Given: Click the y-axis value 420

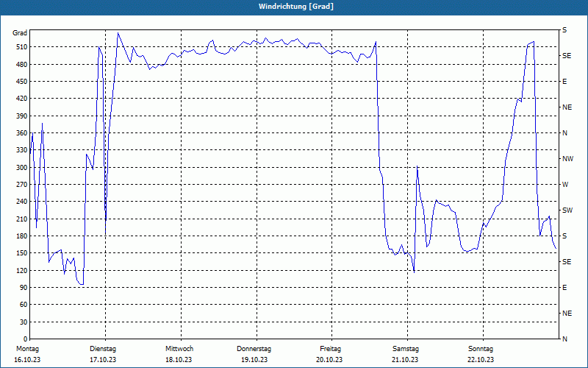Looking at the screenshot, I should tap(21, 99).
